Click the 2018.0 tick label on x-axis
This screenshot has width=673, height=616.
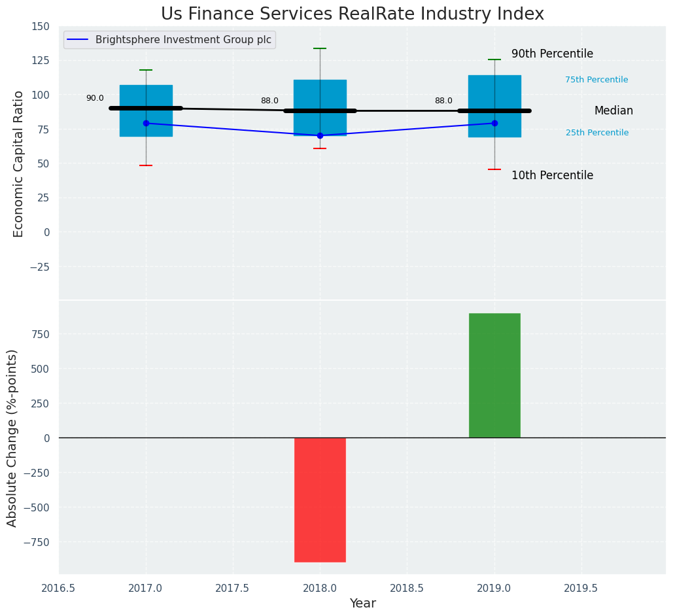click(x=320, y=588)
